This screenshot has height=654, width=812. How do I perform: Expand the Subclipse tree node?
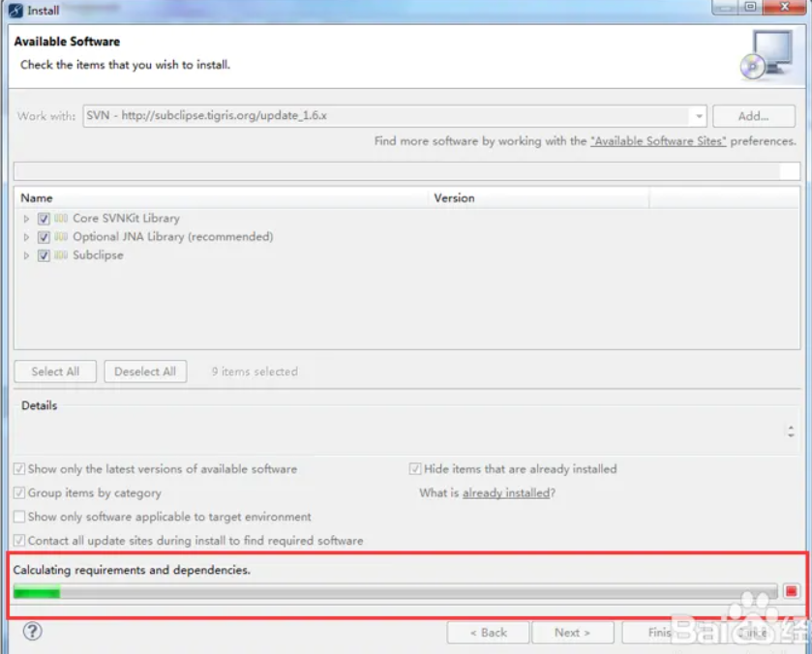[x=26, y=255]
